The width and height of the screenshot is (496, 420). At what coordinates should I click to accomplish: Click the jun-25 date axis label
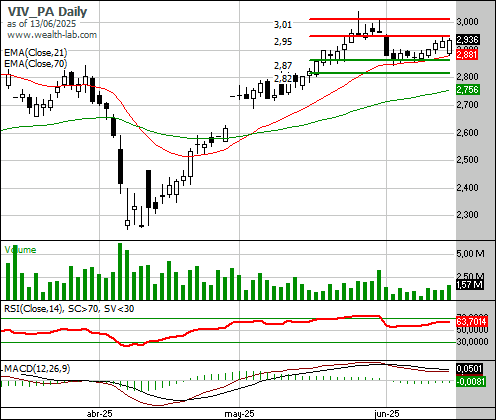click(387, 414)
